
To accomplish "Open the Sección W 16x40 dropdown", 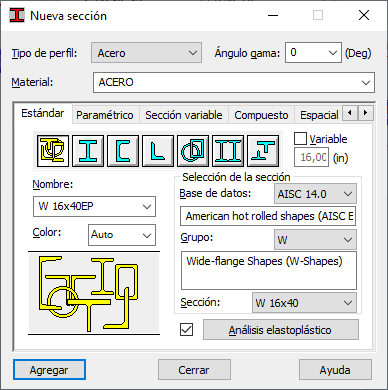I will [304, 303].
